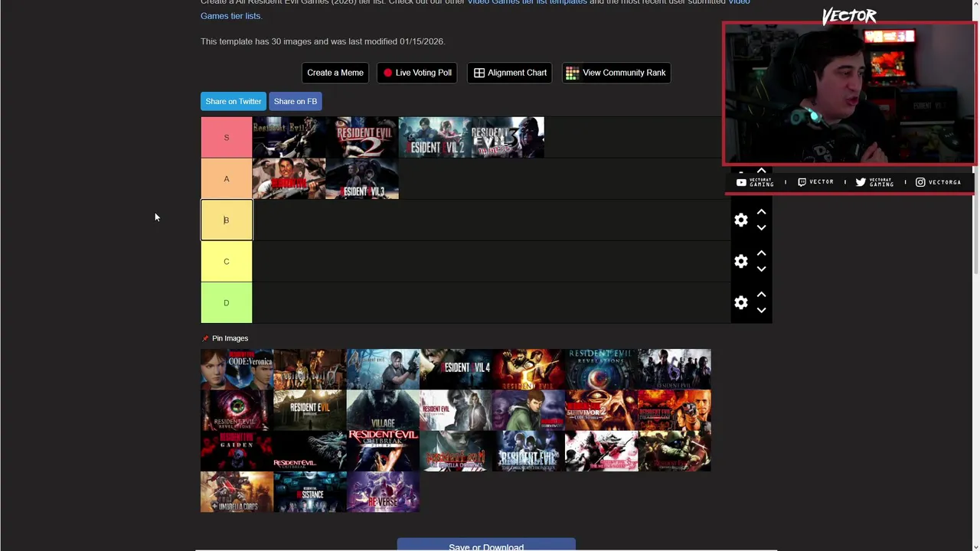This screenshot has width=980, height=551.
Task: Pick Resident Evil 3 Nemesis in S tier
Action: (x=508, y=138)
